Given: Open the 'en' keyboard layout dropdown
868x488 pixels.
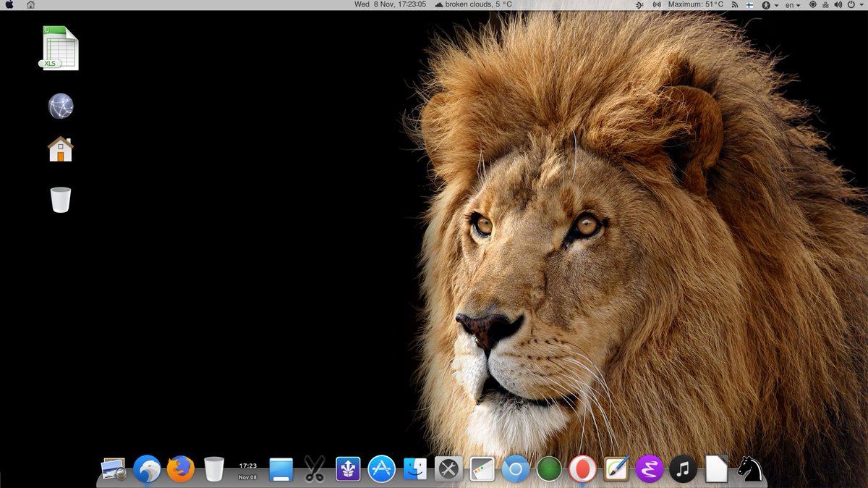Looking at the screenshot, I should [x=793, y=5].
